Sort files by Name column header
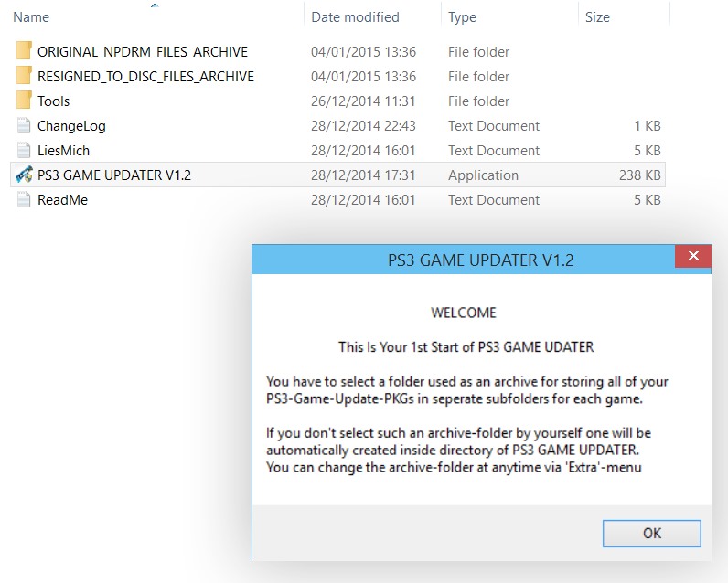728x583 pixels. (x=31, y=17)
